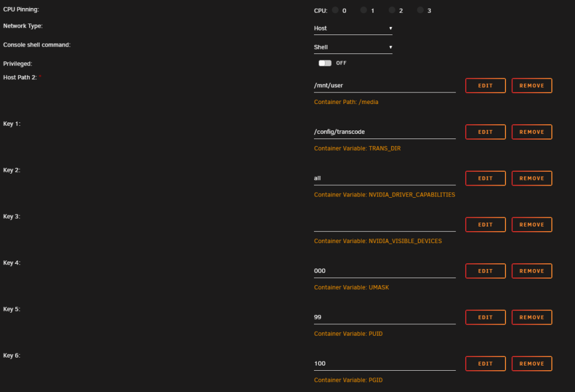Click the 'Host Path 2:' label
The height and width of the screenshot is (392, 575).
20,78
